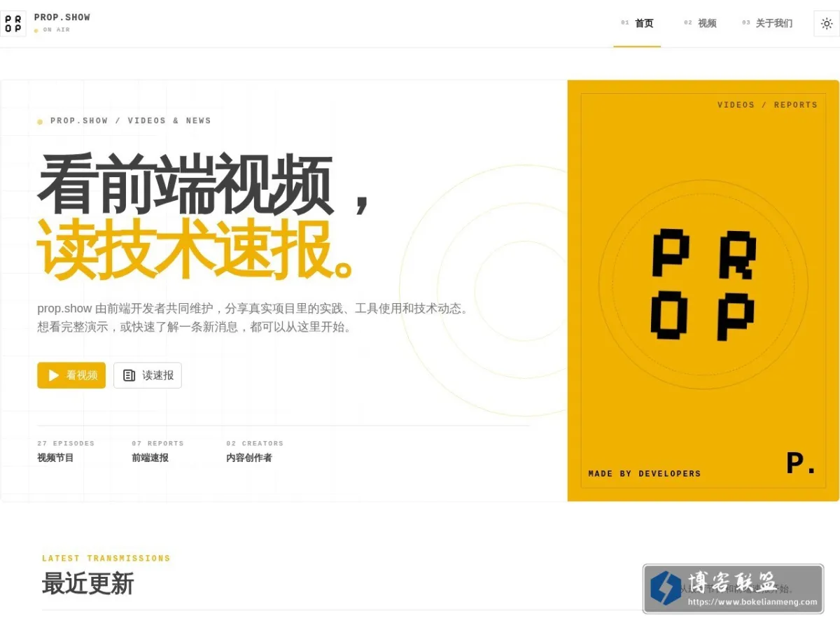Click the 看视频 play button

click(x=71, y=375)
